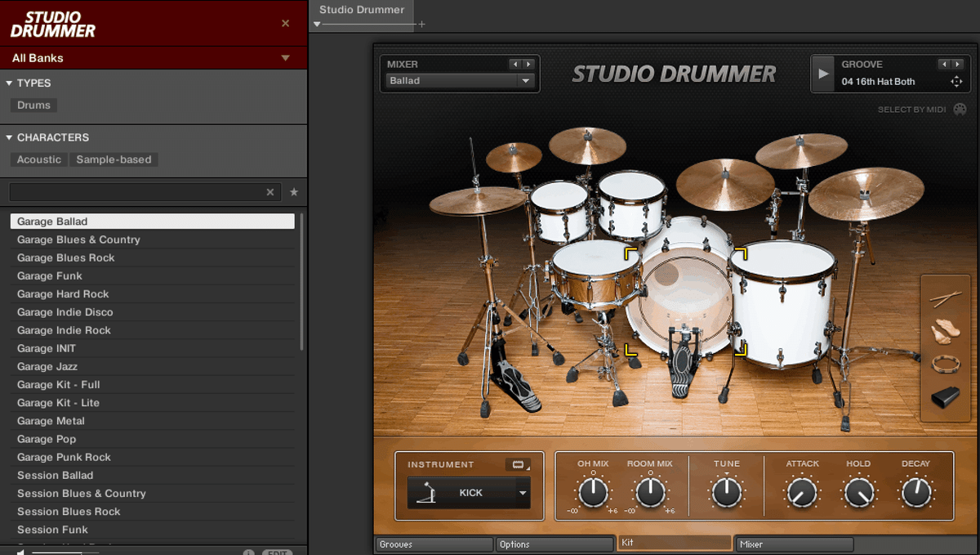
Task: Select the Garage Kit - Lite preset
Action: click(x=153, y=403)
